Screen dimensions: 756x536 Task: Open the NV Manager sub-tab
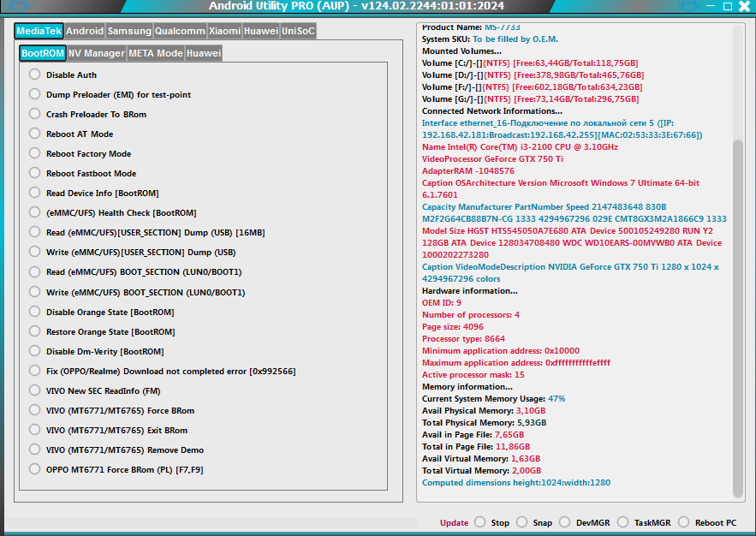pyautogui.click(x=97, y=53)
